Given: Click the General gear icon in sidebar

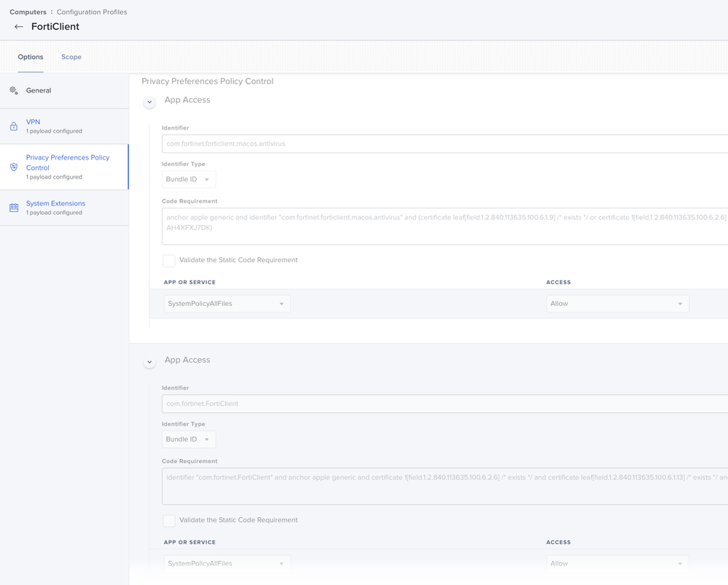Looking at the screenshot, I should coord(14,90).
